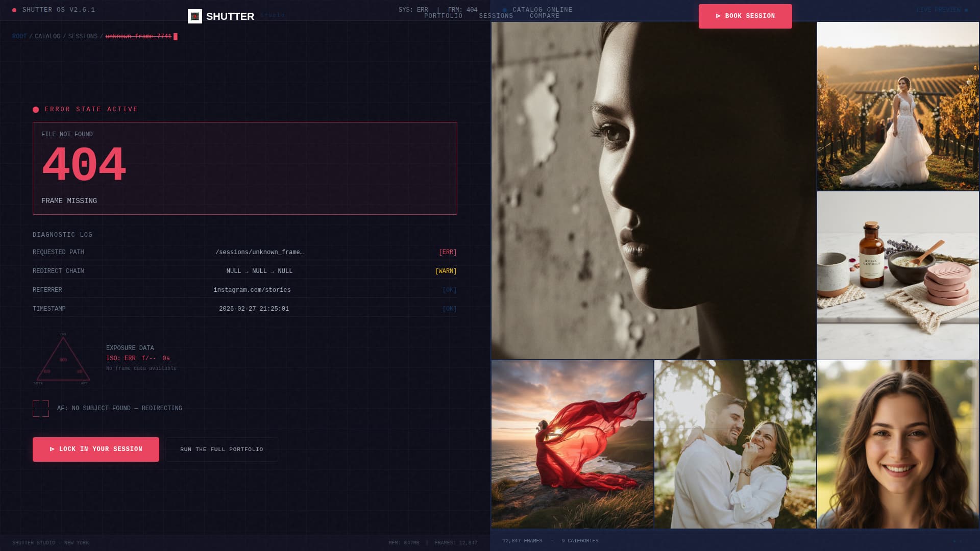Image resolution: width=980 pixels, height=551 pixels.
Task: Click the /sessions/unknown_frame… path value
Action: 259,253
